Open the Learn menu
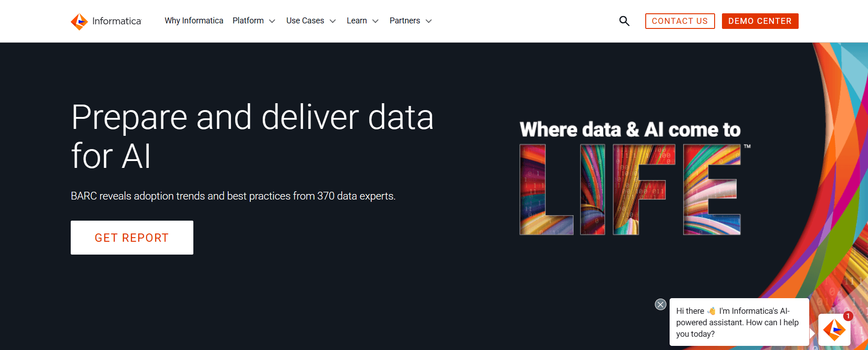 [357, 21]
